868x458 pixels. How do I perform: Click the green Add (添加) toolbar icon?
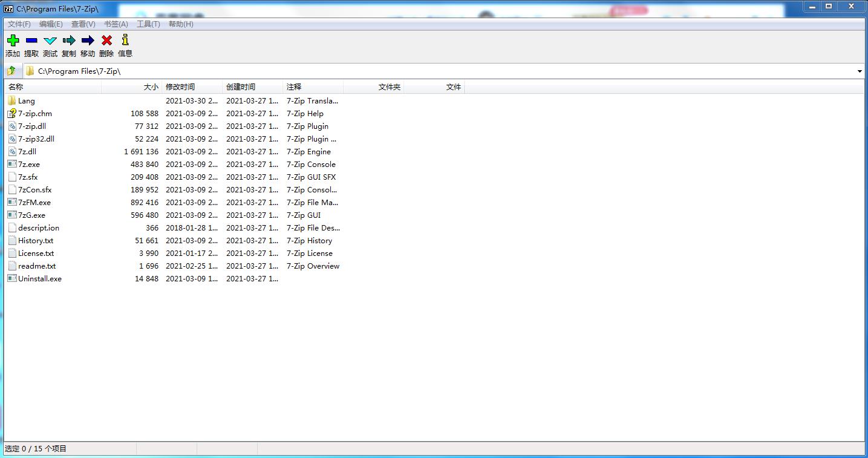(x=13, y=41)
